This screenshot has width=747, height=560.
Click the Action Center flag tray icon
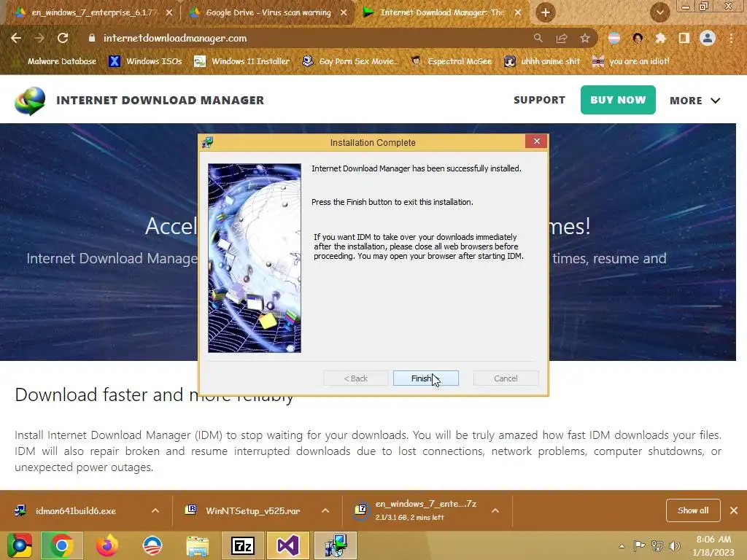click(639, 545)
